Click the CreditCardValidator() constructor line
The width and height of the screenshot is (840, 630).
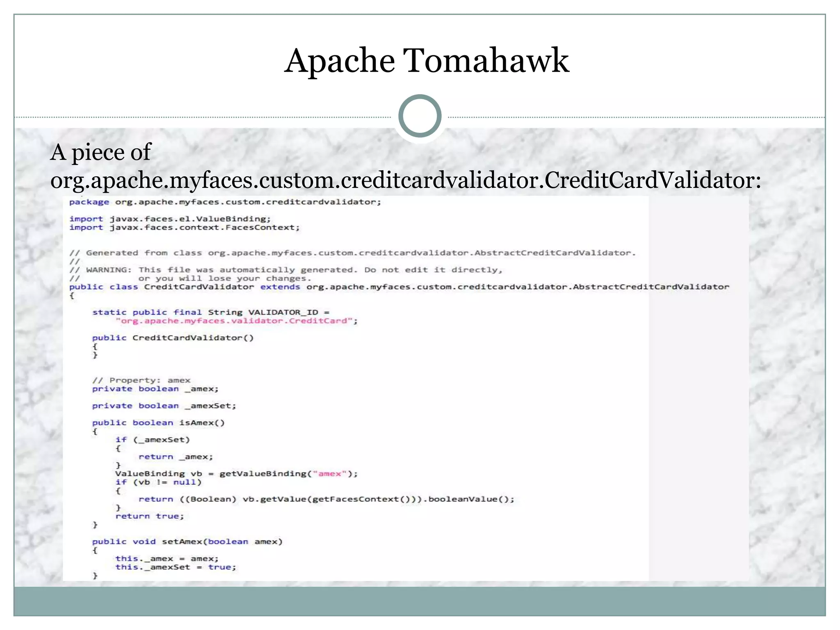pyautogui.click(x=173, y=338)
